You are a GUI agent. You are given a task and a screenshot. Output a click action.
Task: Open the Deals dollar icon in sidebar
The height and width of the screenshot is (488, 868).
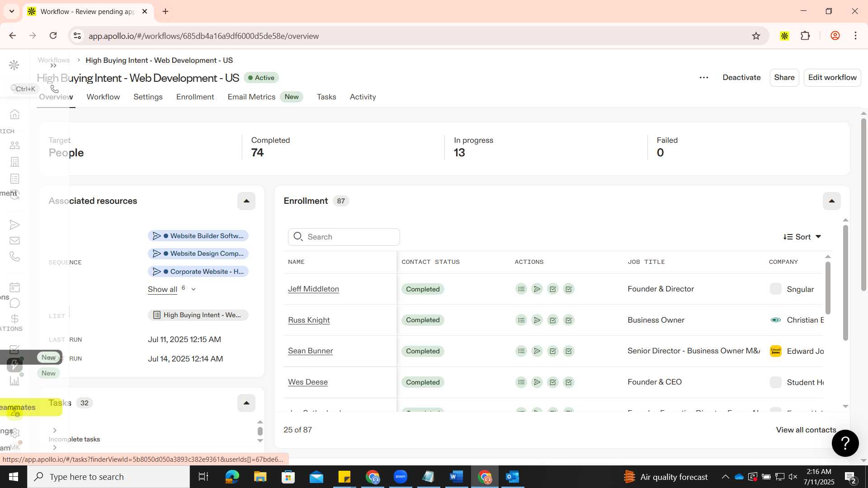[x=14, y=319]
